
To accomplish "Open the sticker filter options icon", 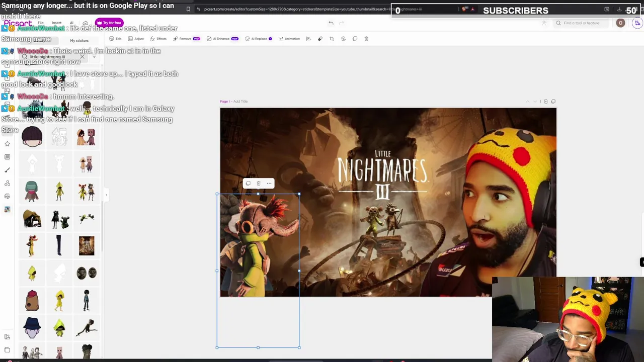I will tap(94, 57).
